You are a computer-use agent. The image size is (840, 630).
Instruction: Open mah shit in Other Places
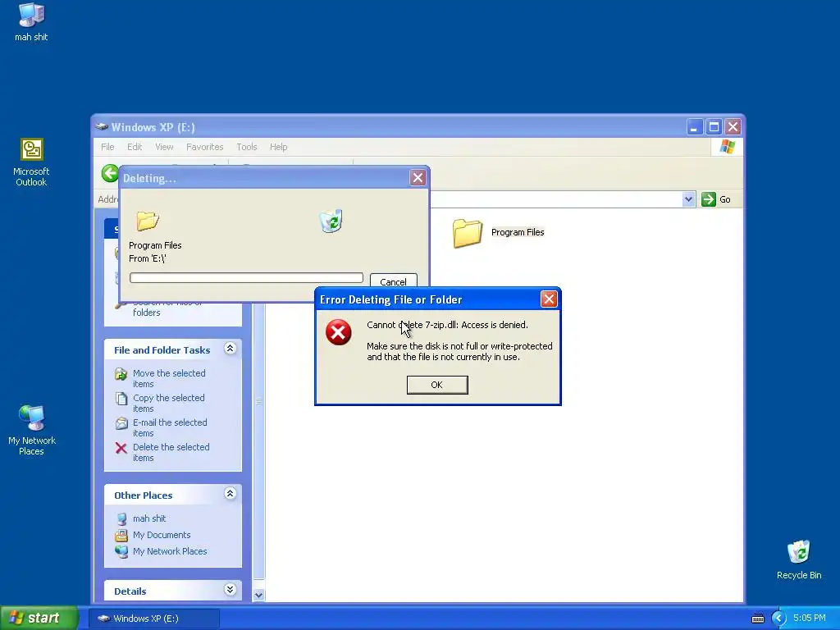point(149,518)
